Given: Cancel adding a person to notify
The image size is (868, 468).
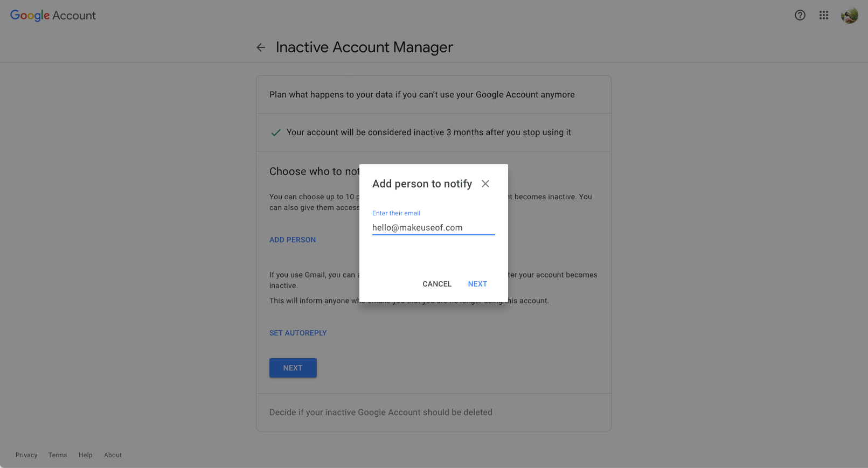Looking at the screenshot, I should pos(437,284).
